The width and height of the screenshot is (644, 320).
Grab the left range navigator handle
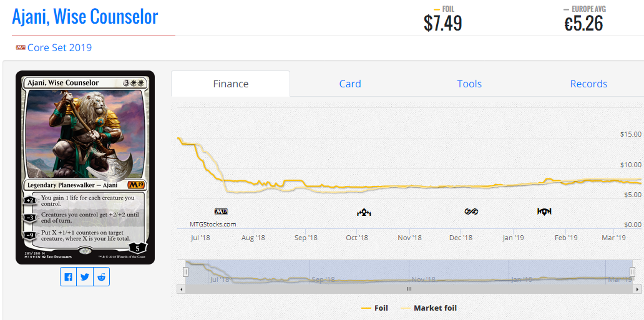click(185, 271)
